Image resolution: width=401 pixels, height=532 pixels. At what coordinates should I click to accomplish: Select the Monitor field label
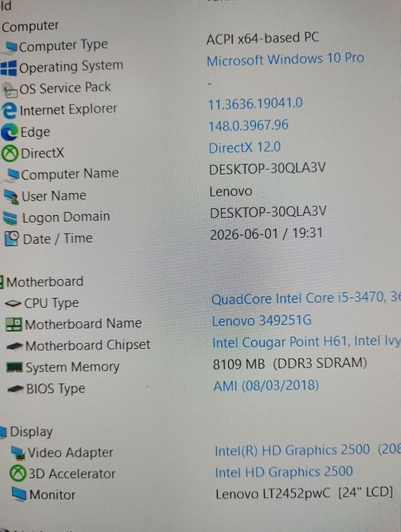point(53,495)
